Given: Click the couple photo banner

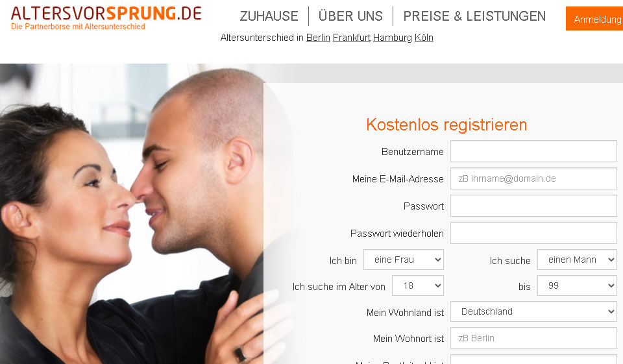Looking at the screenshot, I should point(131,215).
